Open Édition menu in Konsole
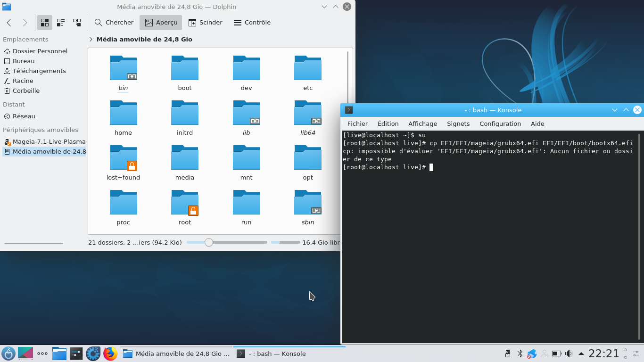644x362 pixels. 388,123
